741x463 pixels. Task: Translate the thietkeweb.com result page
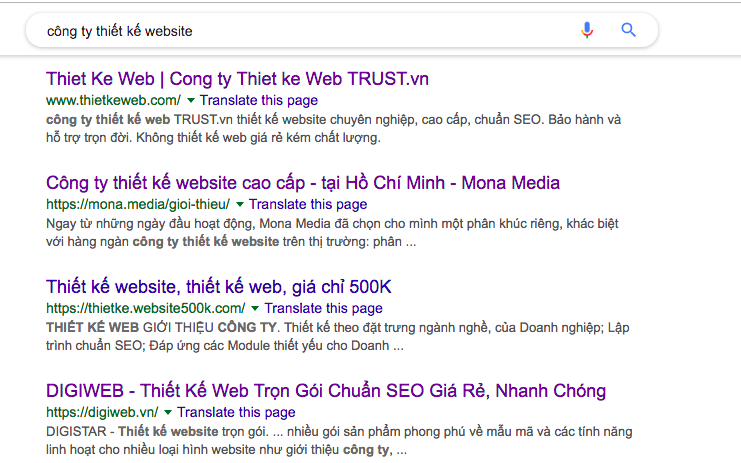tap(258, 100)
